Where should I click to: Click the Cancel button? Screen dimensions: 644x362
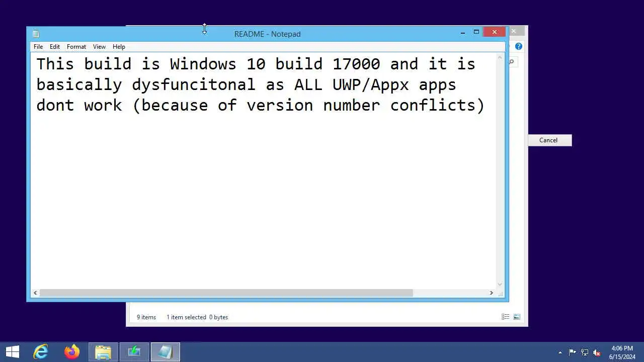(550, 140)
